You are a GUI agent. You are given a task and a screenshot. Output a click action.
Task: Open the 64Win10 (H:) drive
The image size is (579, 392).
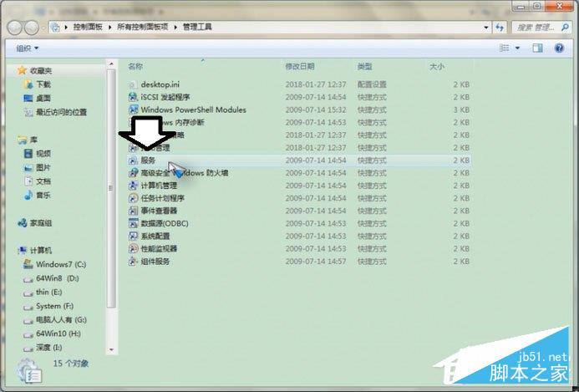pos(58,333)
